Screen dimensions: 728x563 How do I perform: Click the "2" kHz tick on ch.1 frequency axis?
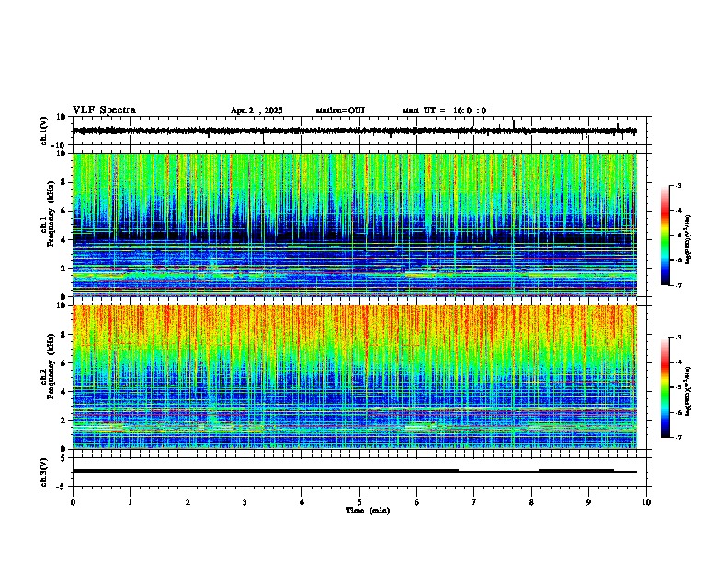tap(63, 268)
